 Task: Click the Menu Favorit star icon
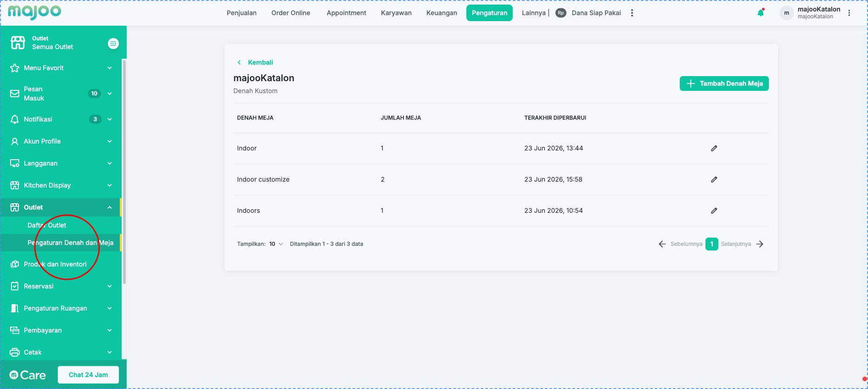coord(15,68)
